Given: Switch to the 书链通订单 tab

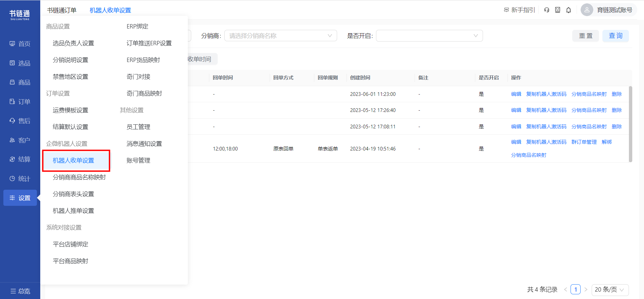Looking at the screenshot, I should click(62, 10).
